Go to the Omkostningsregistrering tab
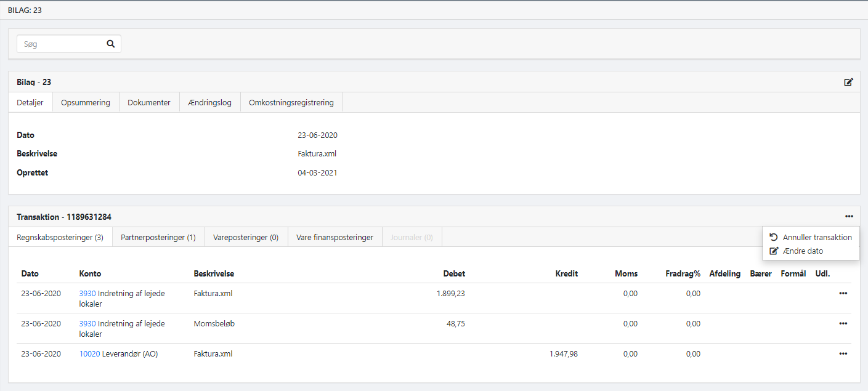The image size is (868, 391). tap(291, 103)
